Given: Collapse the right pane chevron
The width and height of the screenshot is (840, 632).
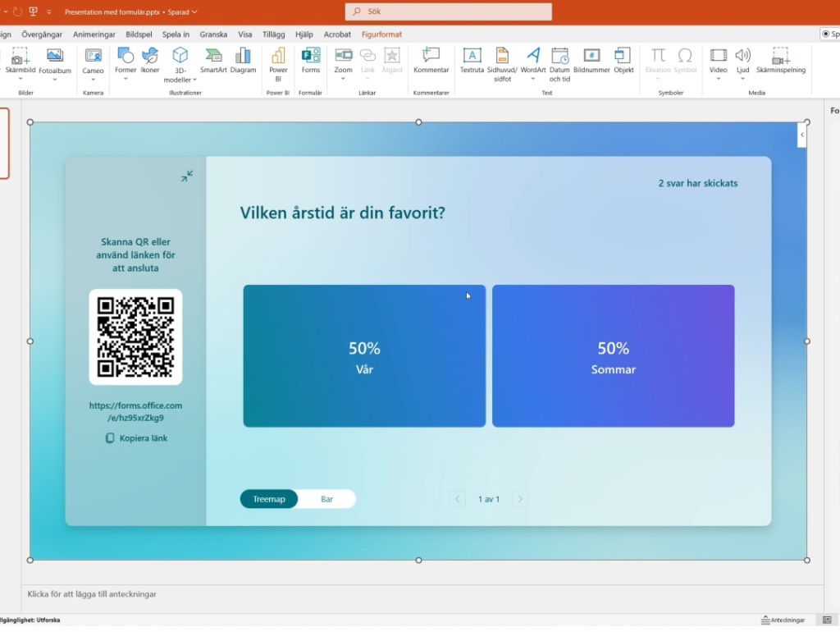Looking at the screenshot, I should point(802,135).
